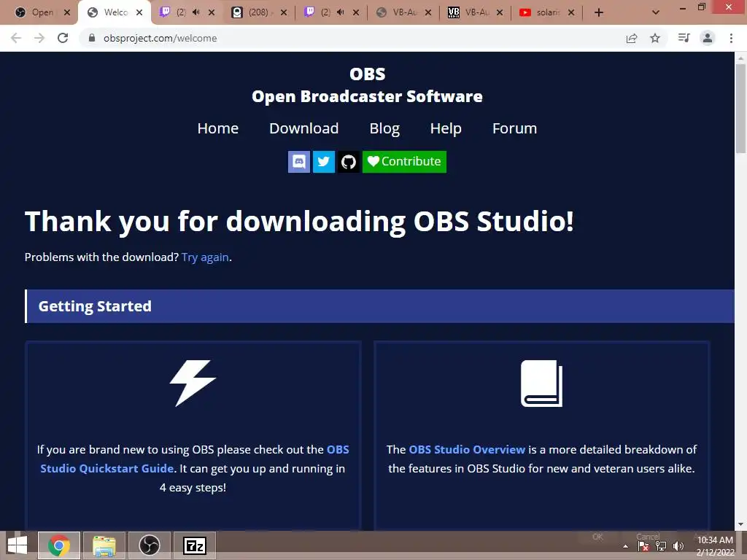Expand the tab search dropdown
The image size is (747, 560).
tap(656, 12)
